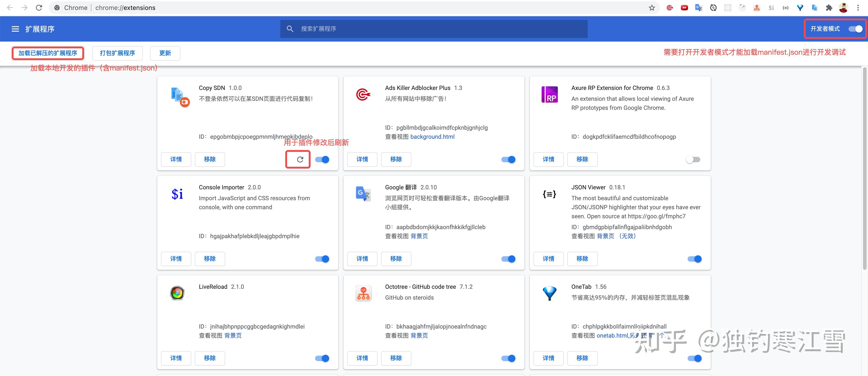Open Ads Killer extension from the browser toolbar

(x=670, y=8)
